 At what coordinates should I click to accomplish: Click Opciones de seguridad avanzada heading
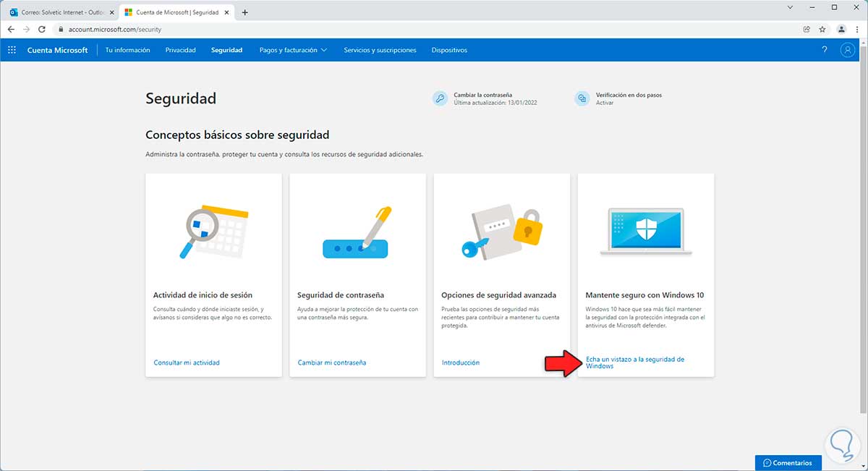click(x=498, y=295)
